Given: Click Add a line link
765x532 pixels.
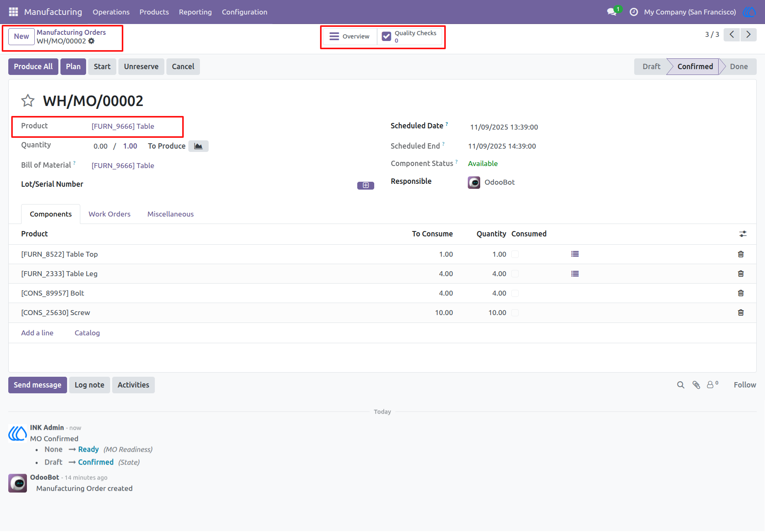Looking at the screenshot, I should [37, 333].
